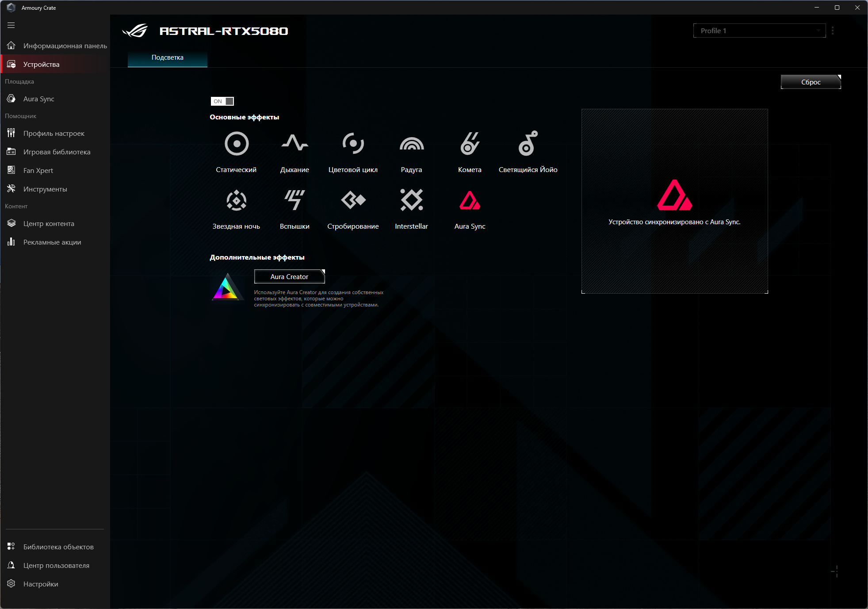Select the Starry night effect icon
Image resolution: width=868 pixels, height=609 pixels.
(237, 200)
